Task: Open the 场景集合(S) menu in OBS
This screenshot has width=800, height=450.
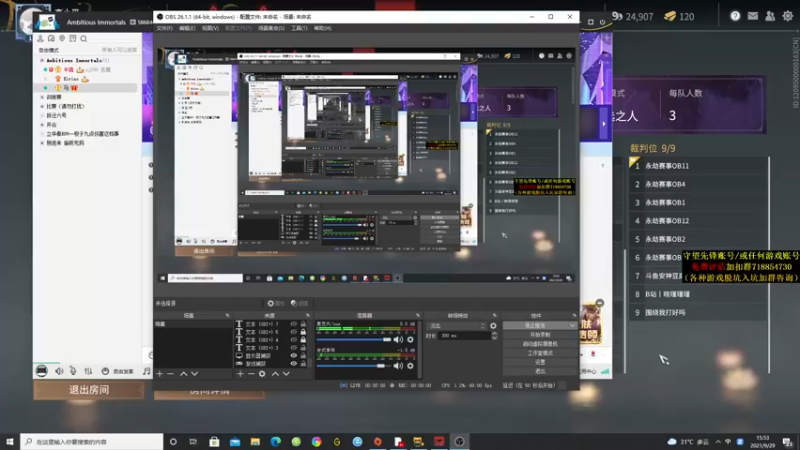Action: coord(271,28)
